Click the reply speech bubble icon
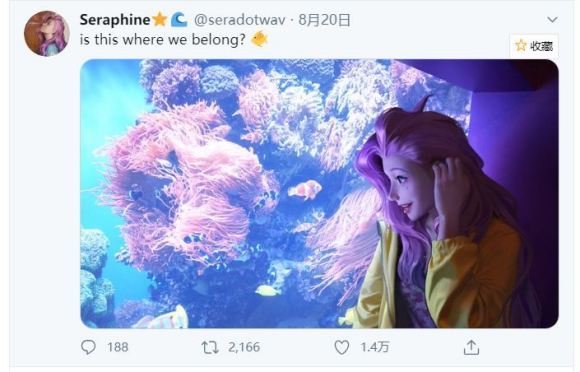The image size is (580, 372). [88, 347]
